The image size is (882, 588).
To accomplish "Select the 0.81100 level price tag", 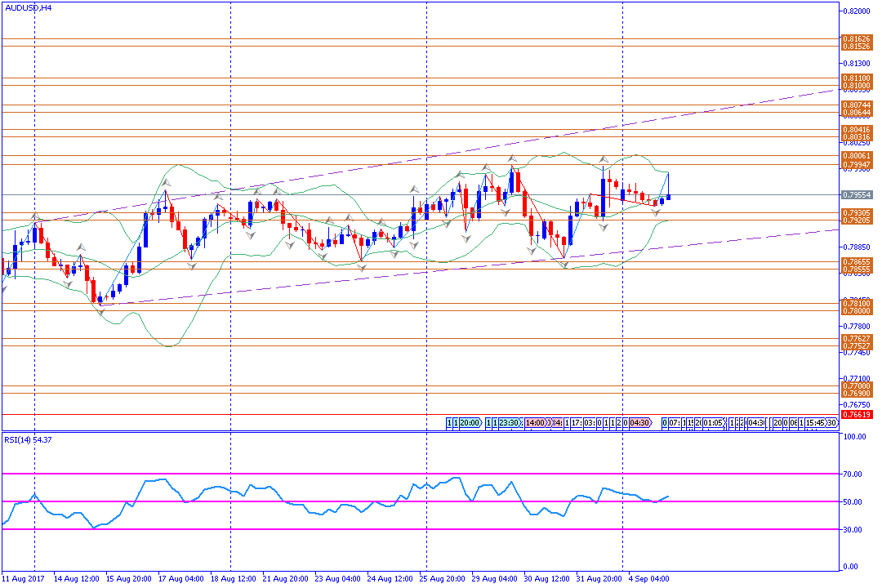I will coord(856,78).
